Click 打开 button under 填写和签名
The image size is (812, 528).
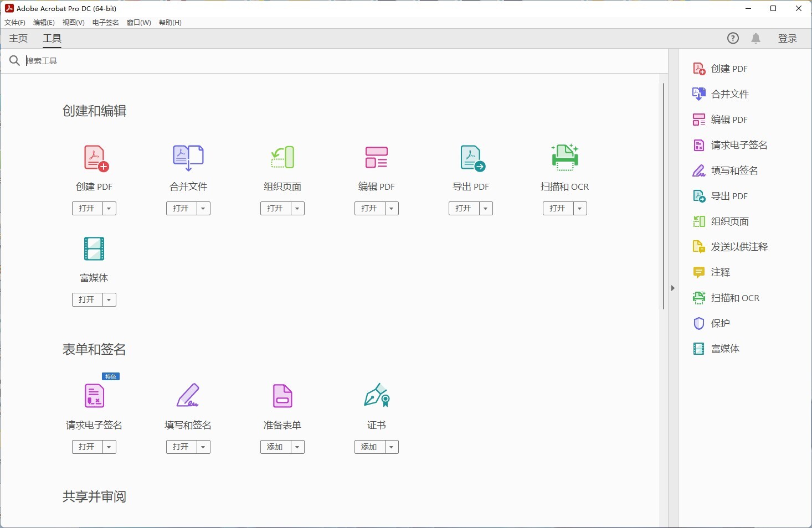182,447
